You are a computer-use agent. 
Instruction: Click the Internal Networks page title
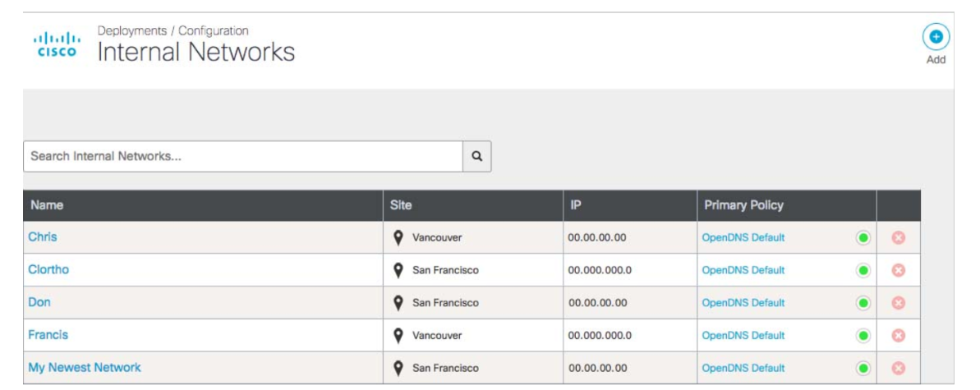click(196, 53)
